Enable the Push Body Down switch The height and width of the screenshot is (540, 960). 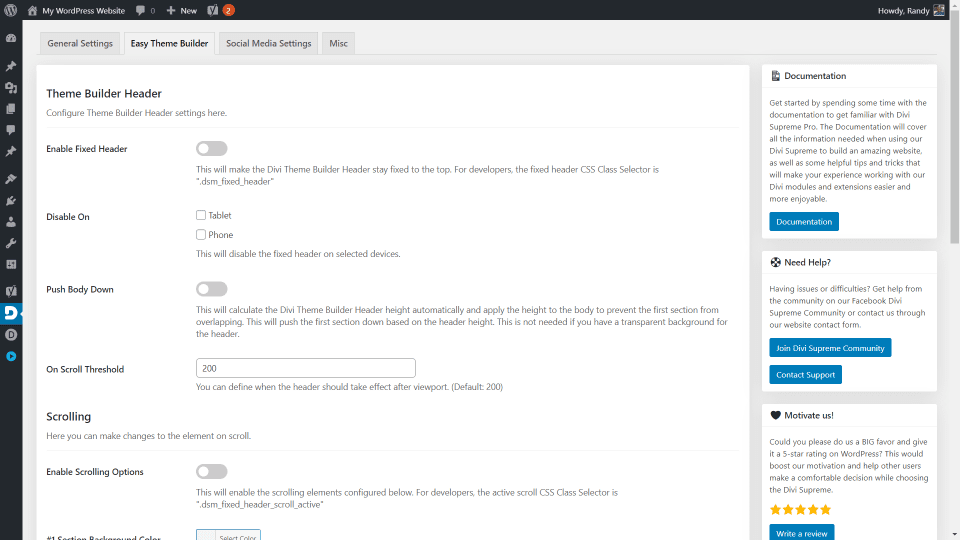(211, 289)
